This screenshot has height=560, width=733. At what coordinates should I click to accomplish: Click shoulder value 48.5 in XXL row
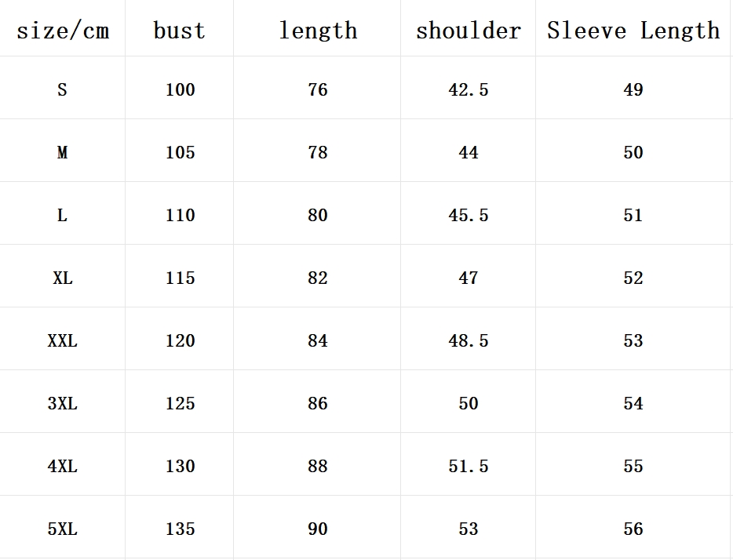point(469,340)
